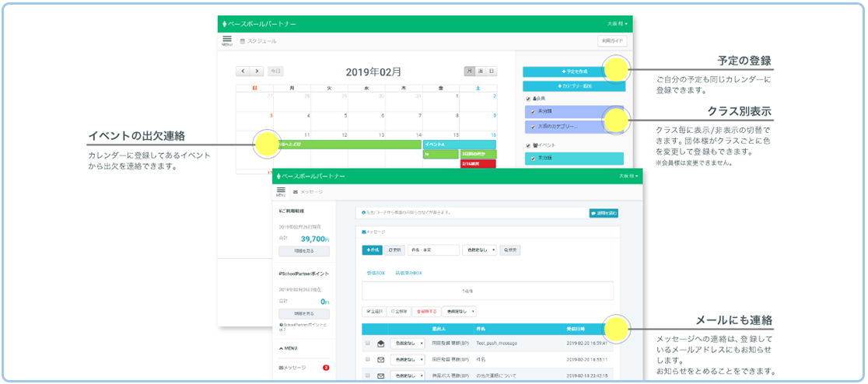Viewport: 868px width, 384px height.
Task: Click the search button with magnifier icon
Action: tap(509, 250)
